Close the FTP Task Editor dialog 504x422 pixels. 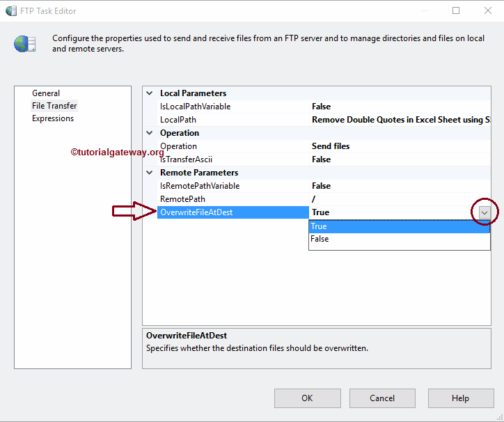(x=487, y=10)
